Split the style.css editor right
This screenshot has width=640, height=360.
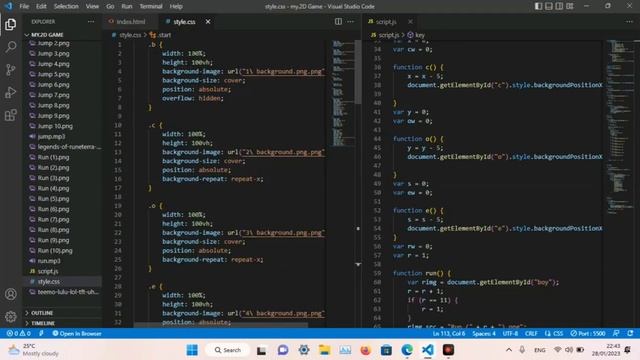[338, 22]
